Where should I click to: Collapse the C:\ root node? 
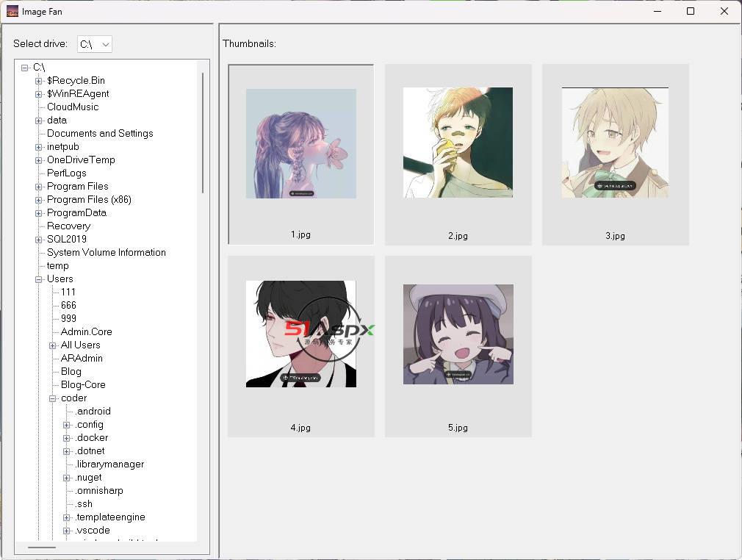pos(25,68)
